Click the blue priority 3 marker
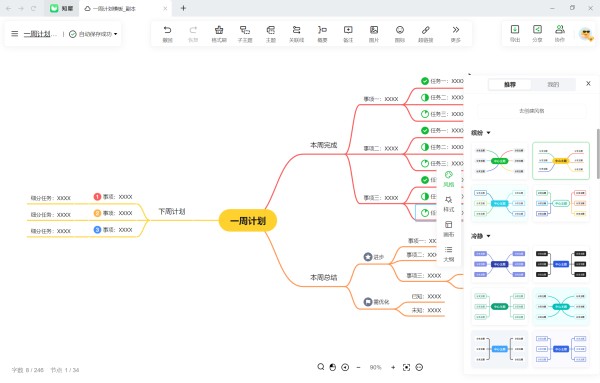This screenshot has height=383, width=600. pyautogui.click(x=97, y=230)
